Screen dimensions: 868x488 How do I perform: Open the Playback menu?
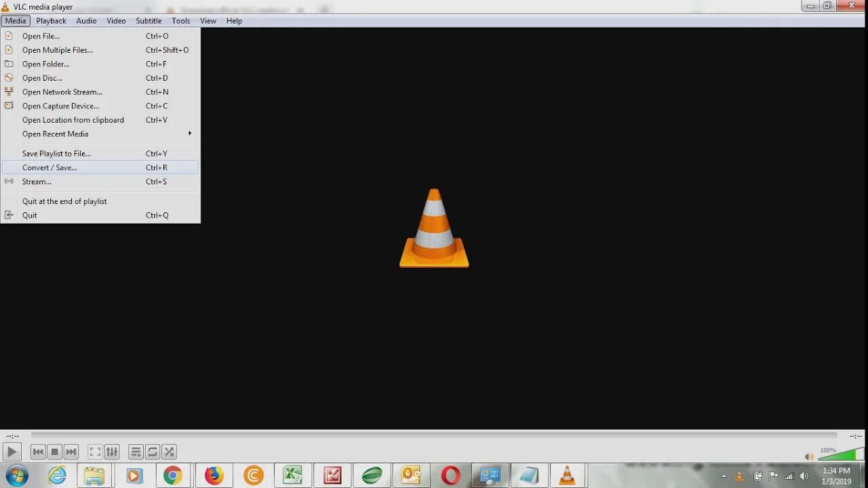(x=51, y=21)
